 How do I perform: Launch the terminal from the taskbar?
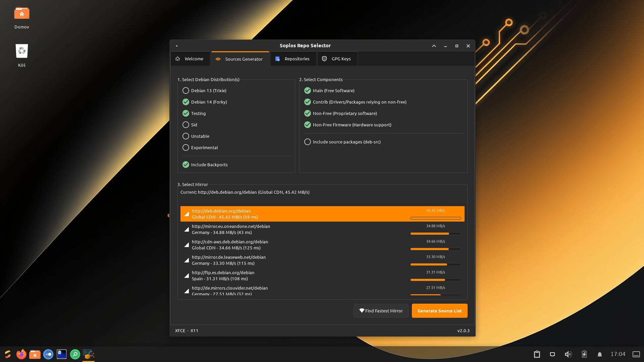pyautogui.click(x=62, y=354)
